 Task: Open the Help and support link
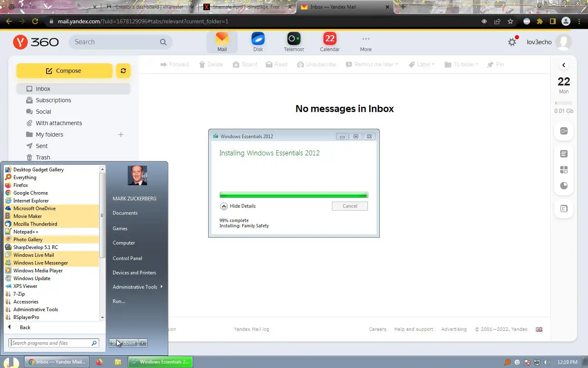click(414, 329)
